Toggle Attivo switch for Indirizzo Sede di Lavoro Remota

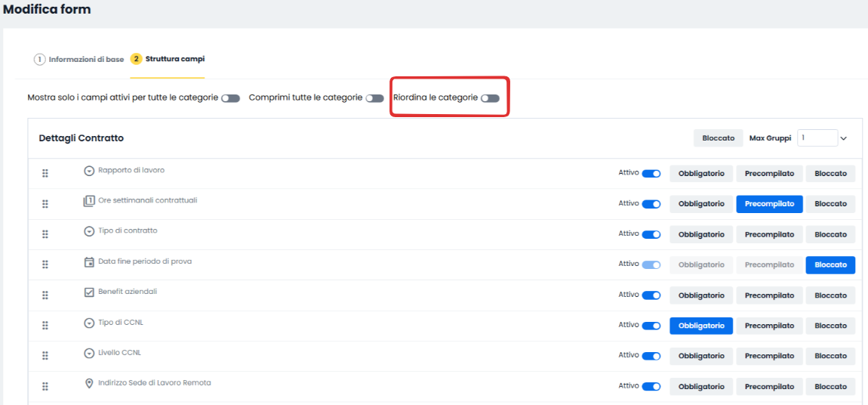(x=651, y=387)
